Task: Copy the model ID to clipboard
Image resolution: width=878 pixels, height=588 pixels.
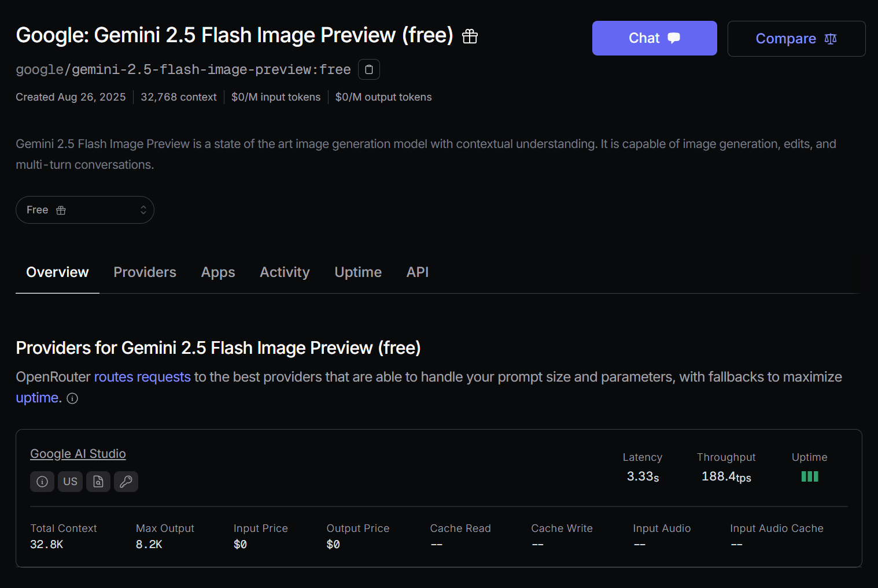Action: [x=369, y=69]
